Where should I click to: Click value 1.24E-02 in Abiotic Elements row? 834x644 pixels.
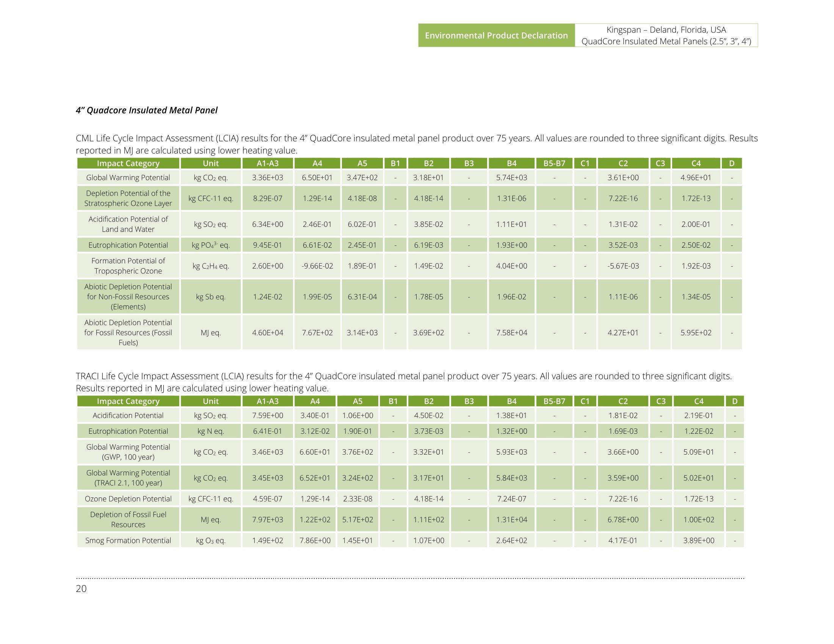268,297
